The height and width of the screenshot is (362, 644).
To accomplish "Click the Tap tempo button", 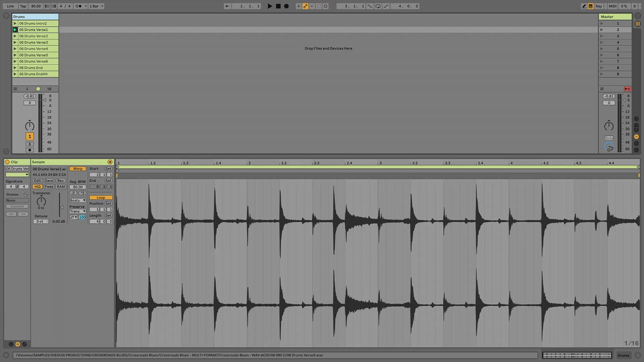I will pyautogui.click(x=23, y=6).
